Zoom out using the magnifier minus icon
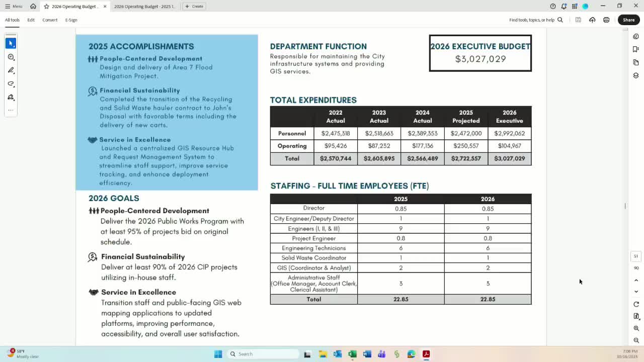644x362 pixels. point(636,340)
